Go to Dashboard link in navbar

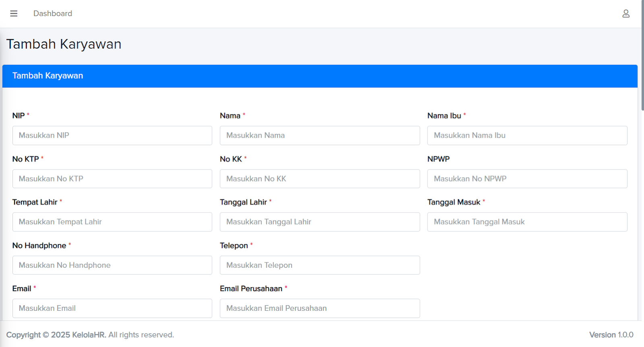53,14
